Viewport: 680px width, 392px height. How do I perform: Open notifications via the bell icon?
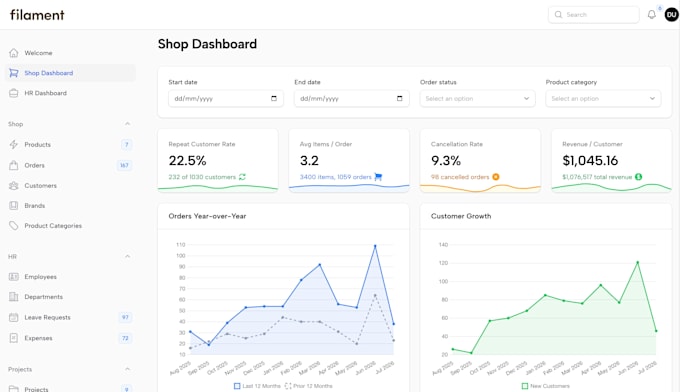(651, 15)
